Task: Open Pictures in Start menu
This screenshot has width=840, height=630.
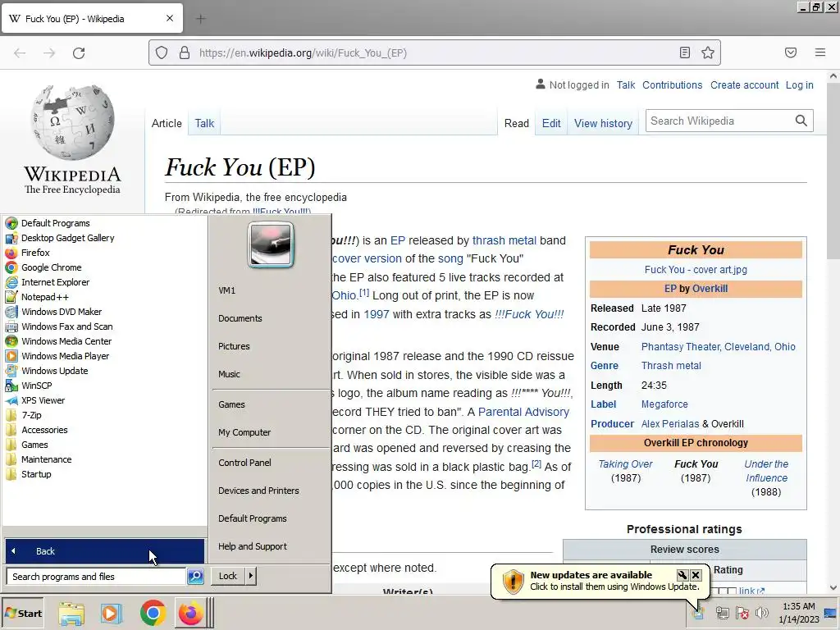Action: coord(234,346)
